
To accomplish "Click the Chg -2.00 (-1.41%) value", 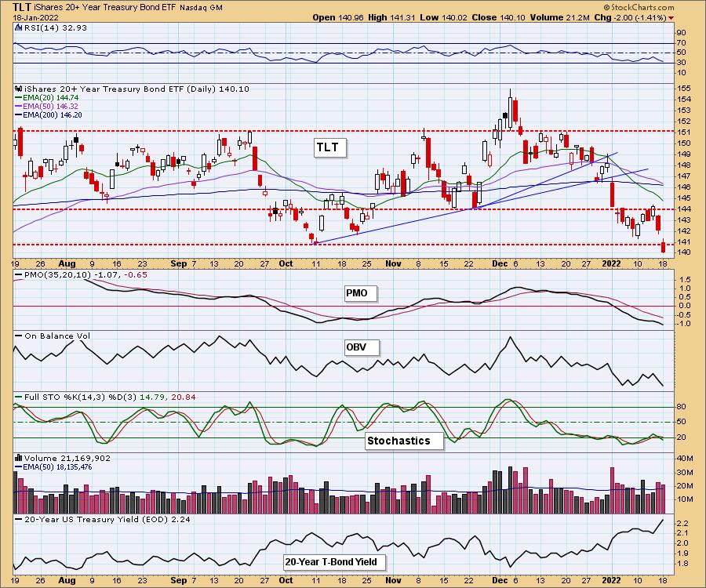I will (630, 17).
